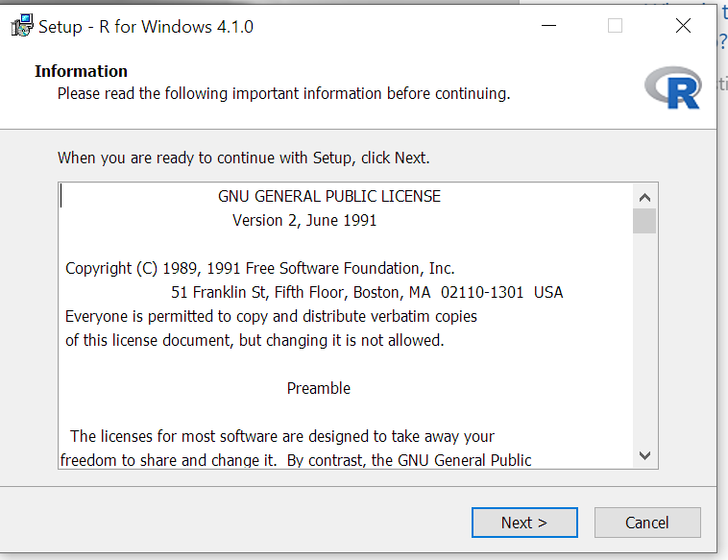
Task: Click the setup installer icon in title bar
Action: pyautogui.click(x=22, y=26)
